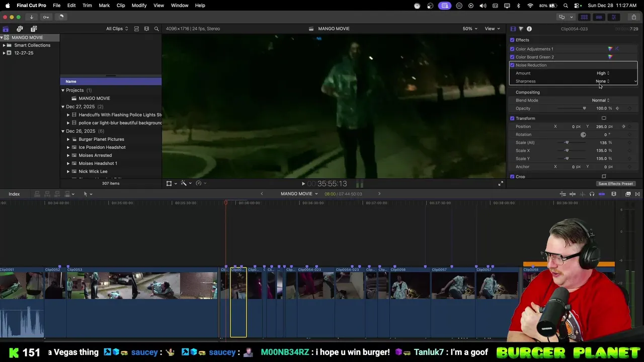
Task: Open Color Board Green 2 color icon
Action: point(610,57)
